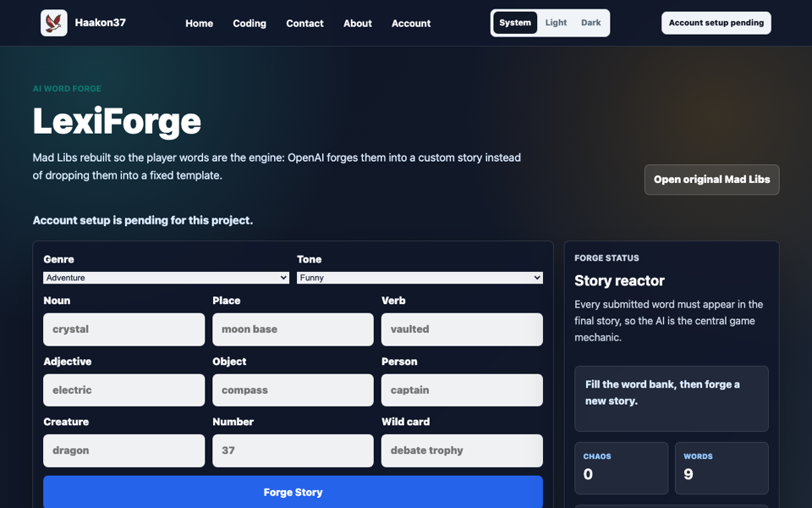
Task: Click the WORDS stat card
Action: point(721,468)
